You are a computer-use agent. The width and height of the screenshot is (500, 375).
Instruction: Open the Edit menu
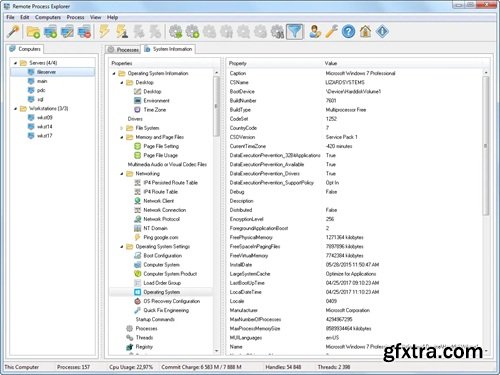(x=25, y=17)
